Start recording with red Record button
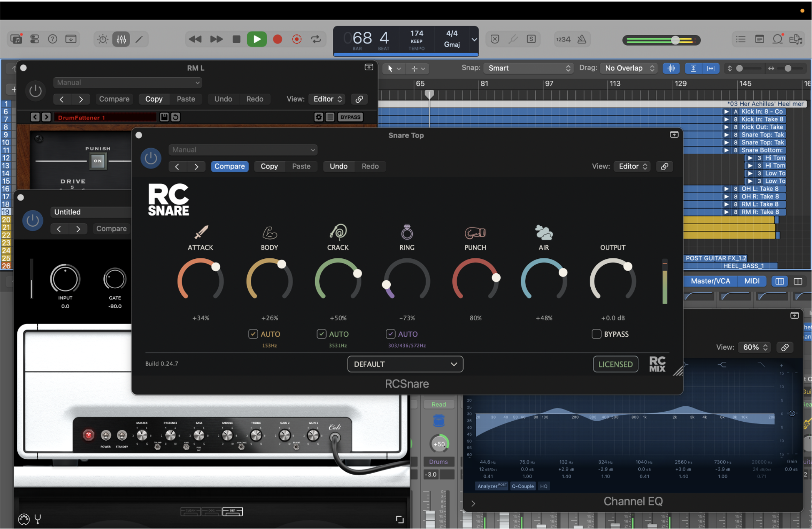812x529 pixels. pos(278,39)
